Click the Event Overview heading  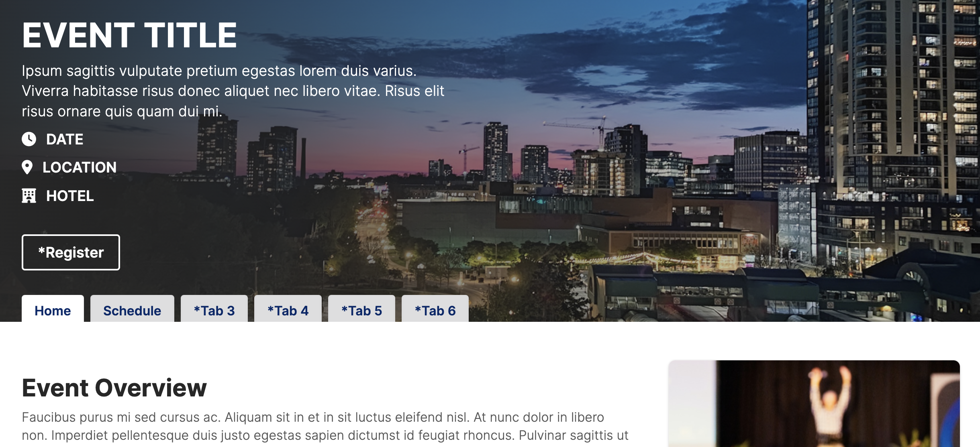pos(114,388)
